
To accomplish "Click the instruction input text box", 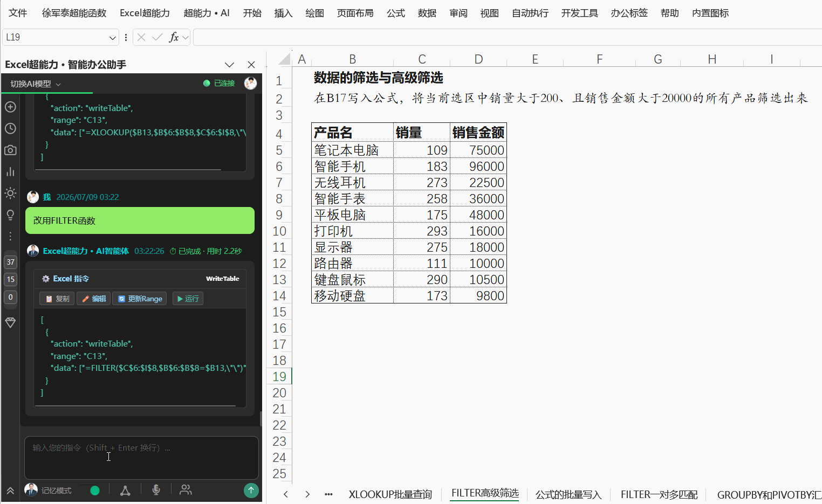I will (x=141, y=458).
